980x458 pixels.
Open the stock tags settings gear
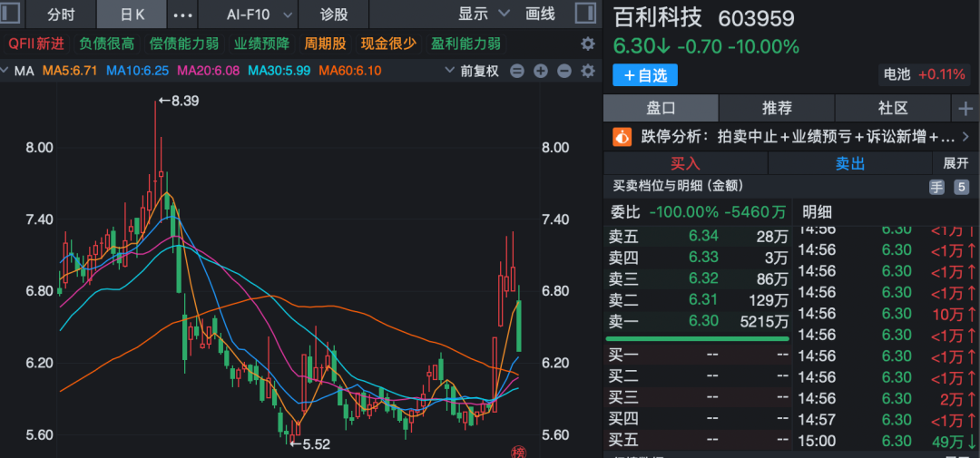(587, 44)
